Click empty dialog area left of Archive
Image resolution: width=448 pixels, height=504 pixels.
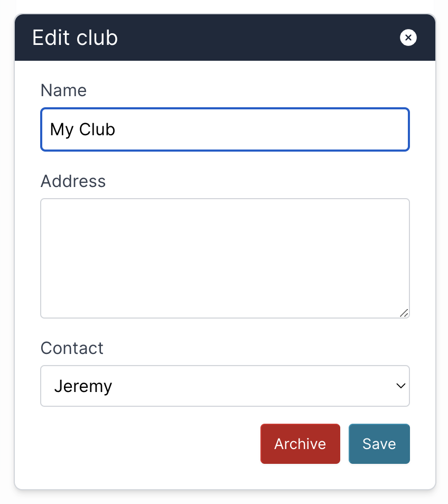(148, 444)
